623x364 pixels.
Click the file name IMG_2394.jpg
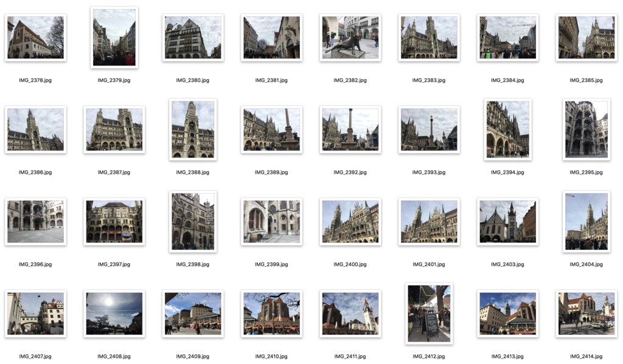click(507, 172)
